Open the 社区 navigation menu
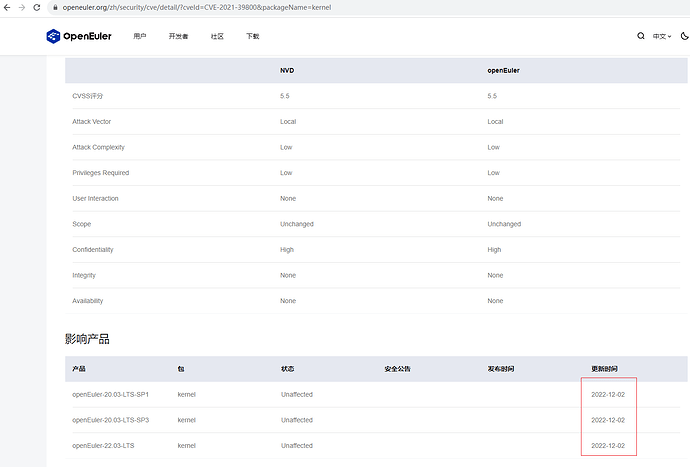Screen dimensions: 690x467 coord(217,36)
